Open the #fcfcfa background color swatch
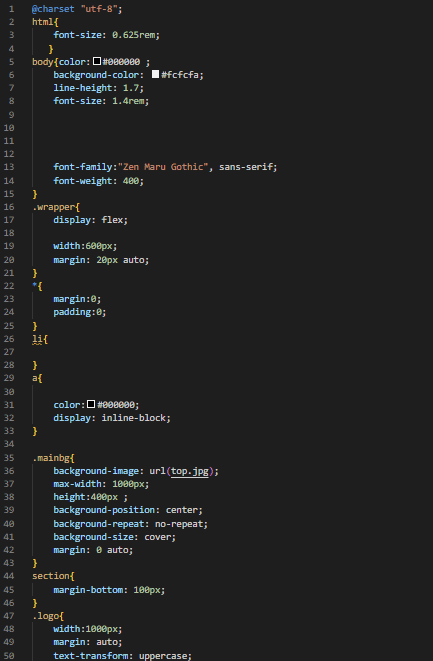Viewport: 433px width, 661px height. (156, 74)
